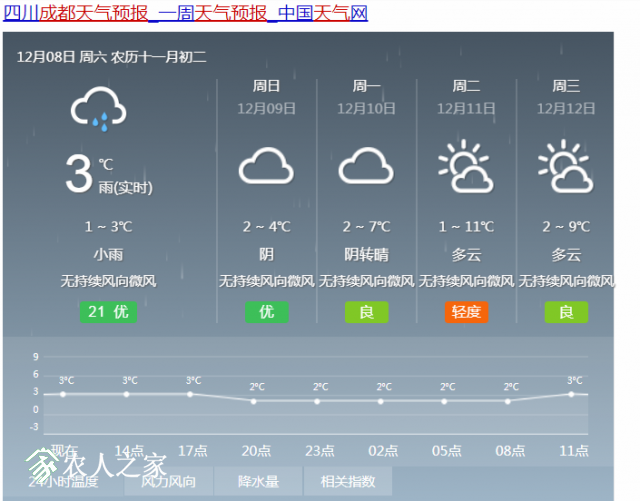Open the 风力风向 tab
Screen dimensions: 640x501
click(x=168, y=481)
